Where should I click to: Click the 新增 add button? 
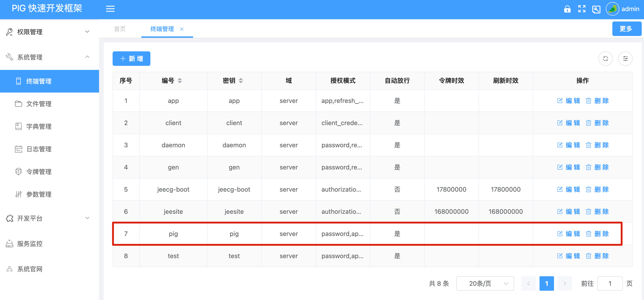pos(131,59)
